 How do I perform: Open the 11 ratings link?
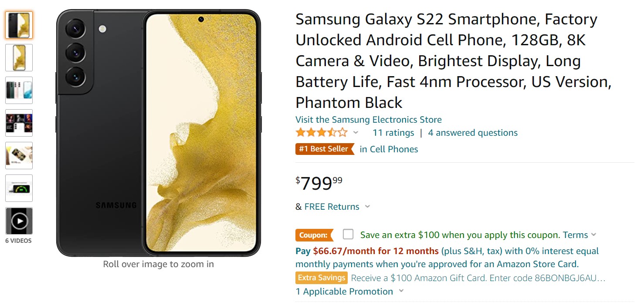tap(393, 133)
